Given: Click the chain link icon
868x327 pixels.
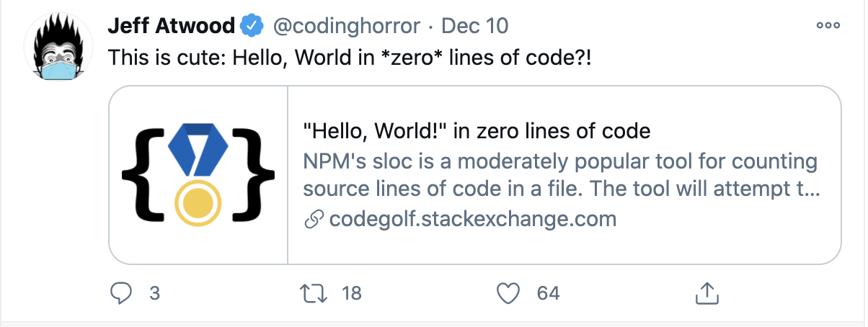Looking at the screenshot, I should coord(313,219).
